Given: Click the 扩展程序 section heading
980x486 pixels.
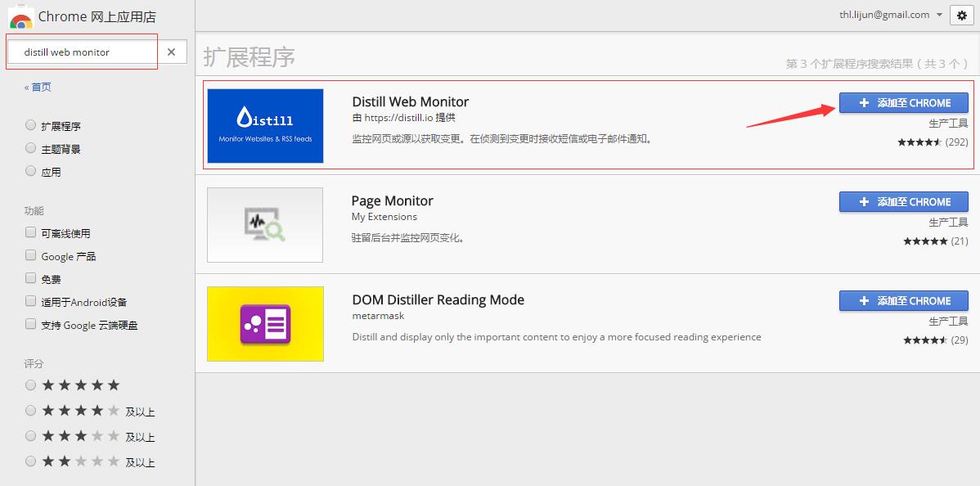Looking at the screenshot, I should [249, 57].
